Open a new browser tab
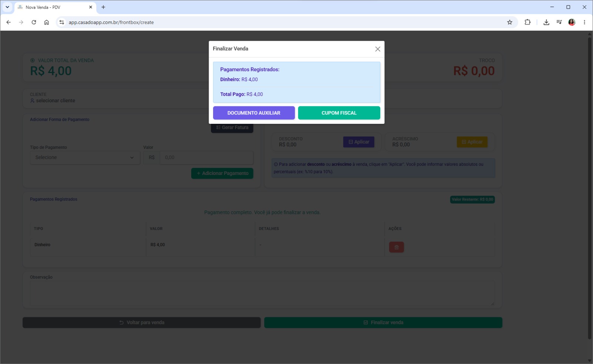Screen dimensions: 593x364 [x=103, y=7]
